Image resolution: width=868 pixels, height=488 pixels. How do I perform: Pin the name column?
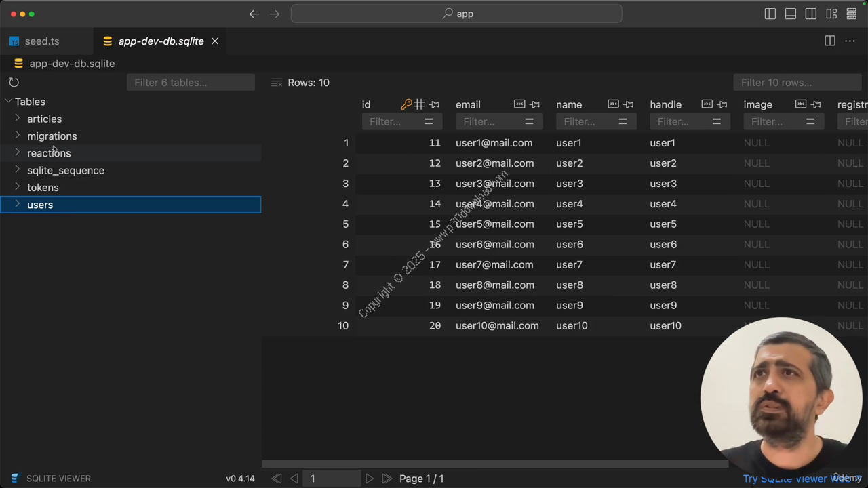point(629,104)
